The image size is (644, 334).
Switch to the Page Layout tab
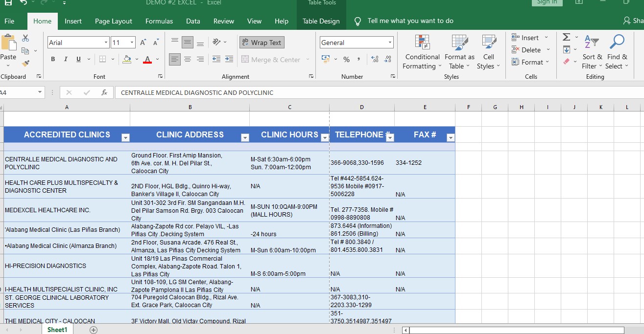114,21
